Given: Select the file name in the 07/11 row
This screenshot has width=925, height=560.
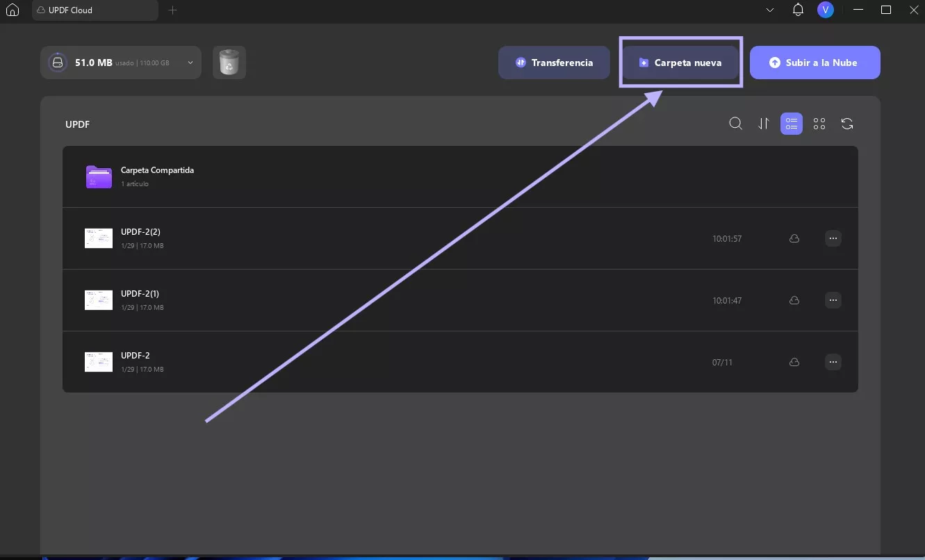Looking at the screenshot, I should [x=136, y=356].
